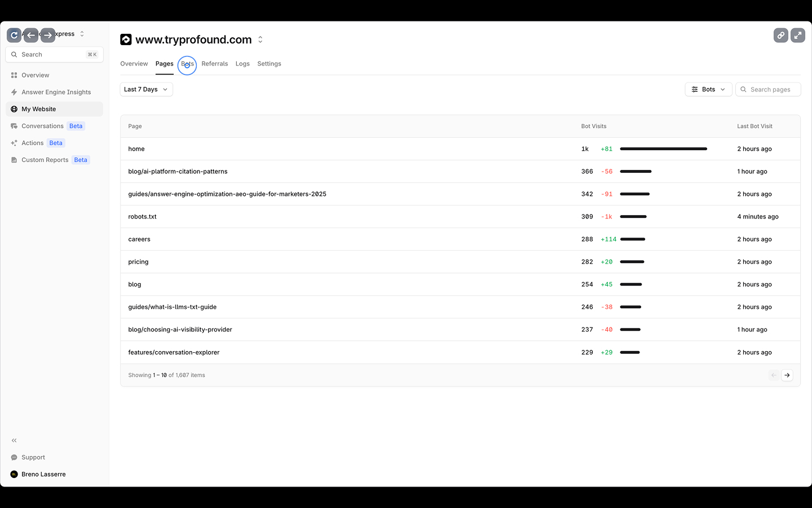This screenshot has height=508, width=812.
Task: Click the expand fullscreen icon button
Action: click(797, 36)
